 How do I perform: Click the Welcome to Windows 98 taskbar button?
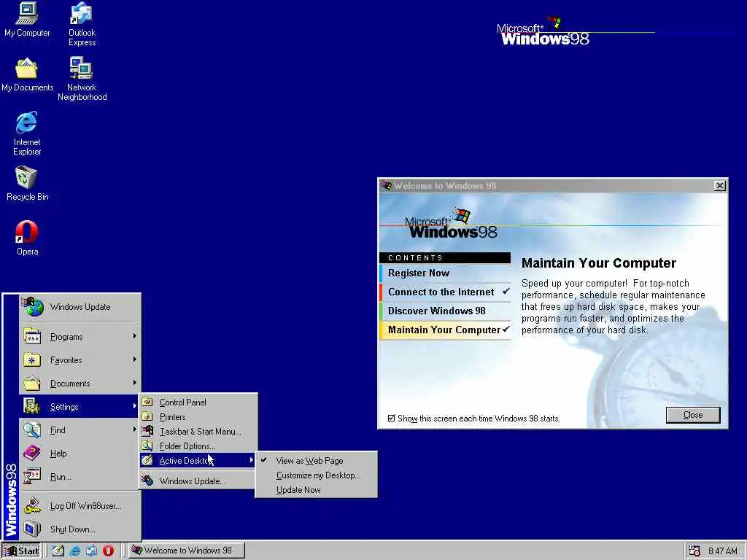186,551
